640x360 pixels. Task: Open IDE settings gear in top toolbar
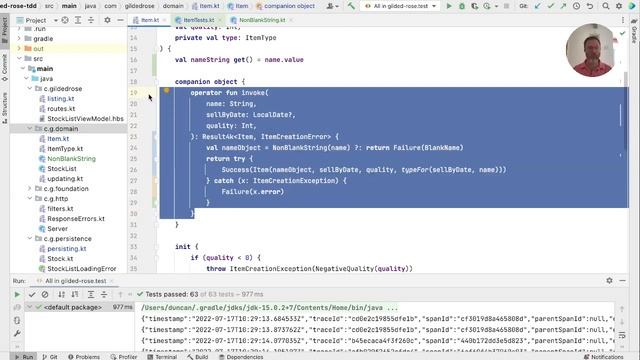tap(619, 6)
